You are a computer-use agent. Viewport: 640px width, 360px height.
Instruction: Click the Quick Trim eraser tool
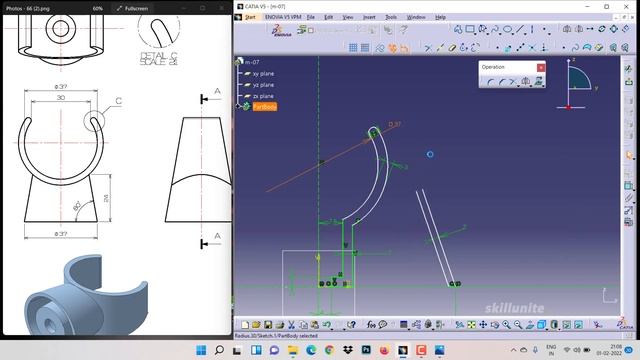click(452, 48)
